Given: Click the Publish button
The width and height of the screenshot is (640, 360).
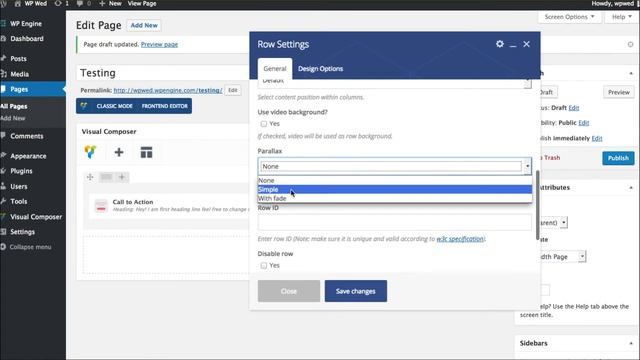Looking at the screenshot, I should tap(618, 158).
